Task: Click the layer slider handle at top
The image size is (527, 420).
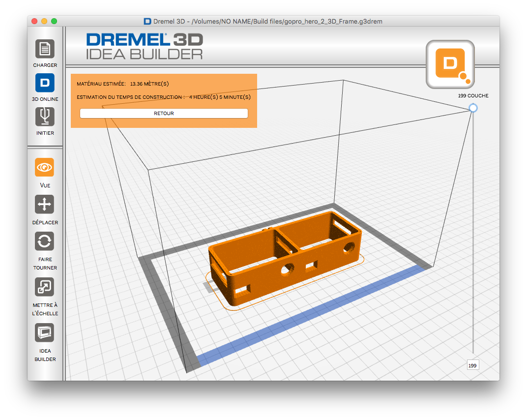Action: [473, 108]
